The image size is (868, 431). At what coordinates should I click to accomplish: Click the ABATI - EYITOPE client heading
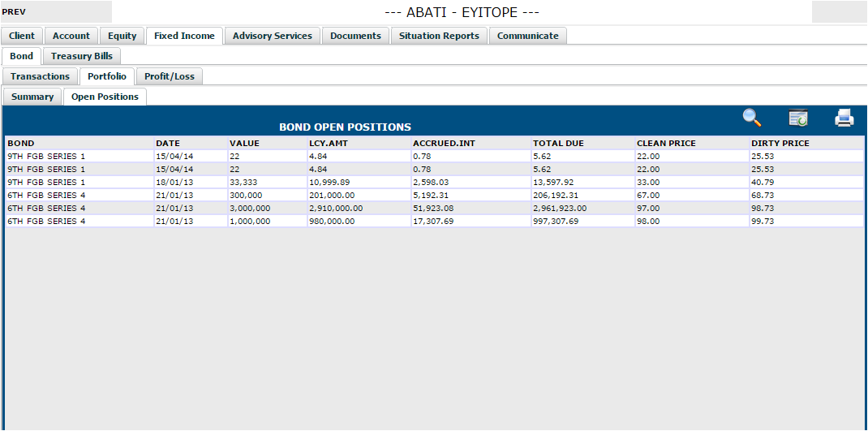coord(462,12)
